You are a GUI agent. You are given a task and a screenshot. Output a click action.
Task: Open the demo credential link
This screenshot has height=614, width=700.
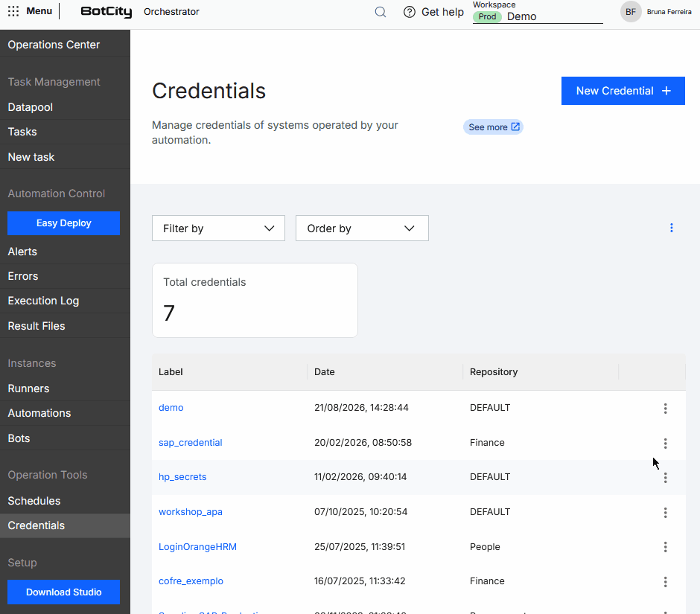pos(171,407)
